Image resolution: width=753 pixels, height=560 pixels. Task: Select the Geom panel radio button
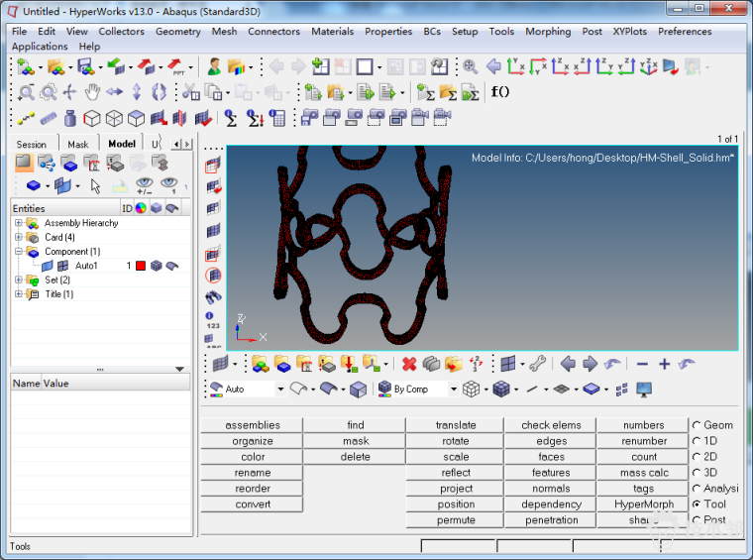(x=698, y=425)
